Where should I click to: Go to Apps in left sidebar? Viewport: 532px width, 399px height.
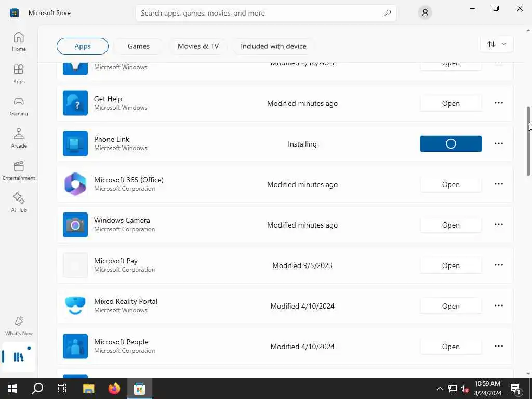[x=19, y=74]
